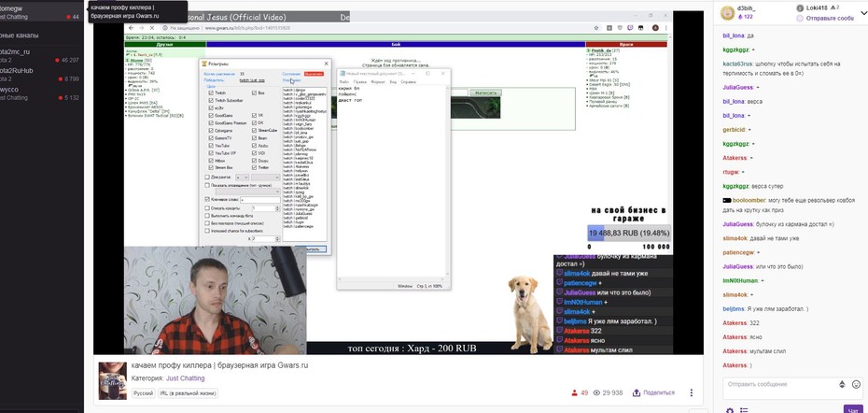Click the live viewer count icon

(574, 392)
